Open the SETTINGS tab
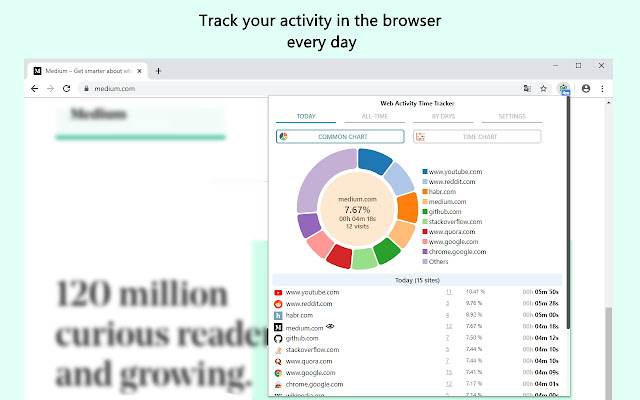 tap(512, 117)
